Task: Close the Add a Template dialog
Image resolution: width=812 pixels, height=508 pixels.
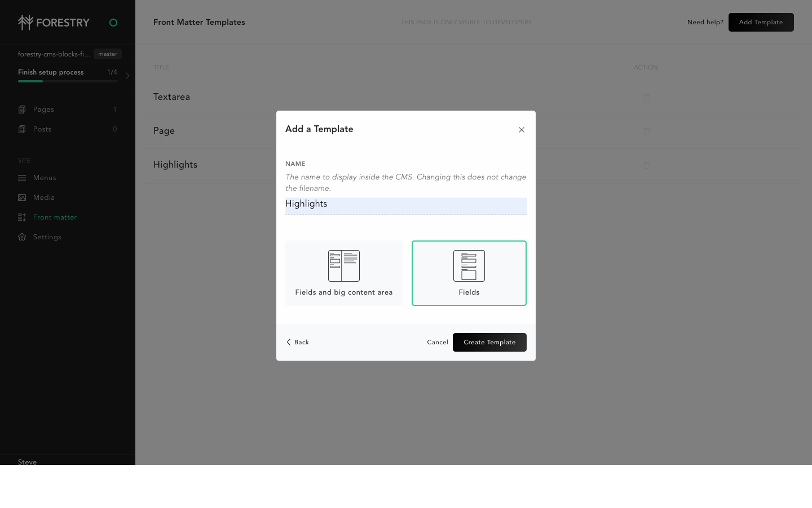Action: click(522, 130)
